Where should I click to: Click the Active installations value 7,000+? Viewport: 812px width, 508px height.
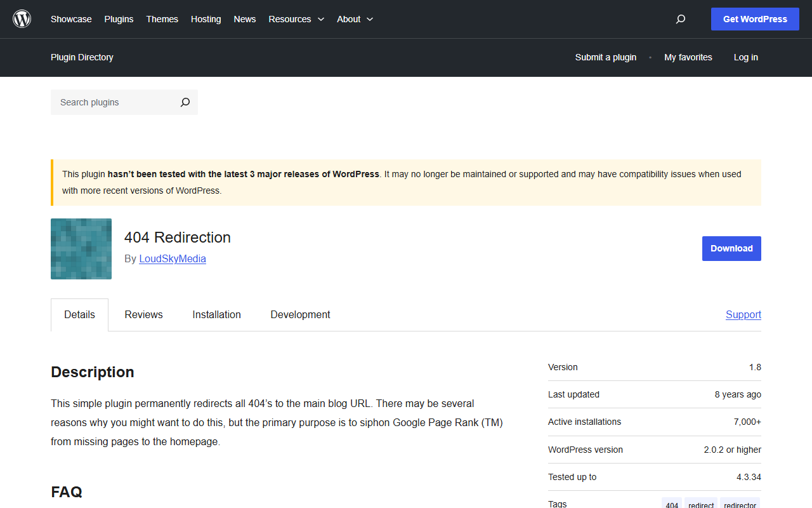pyautogui.click(x=747, y=422)
